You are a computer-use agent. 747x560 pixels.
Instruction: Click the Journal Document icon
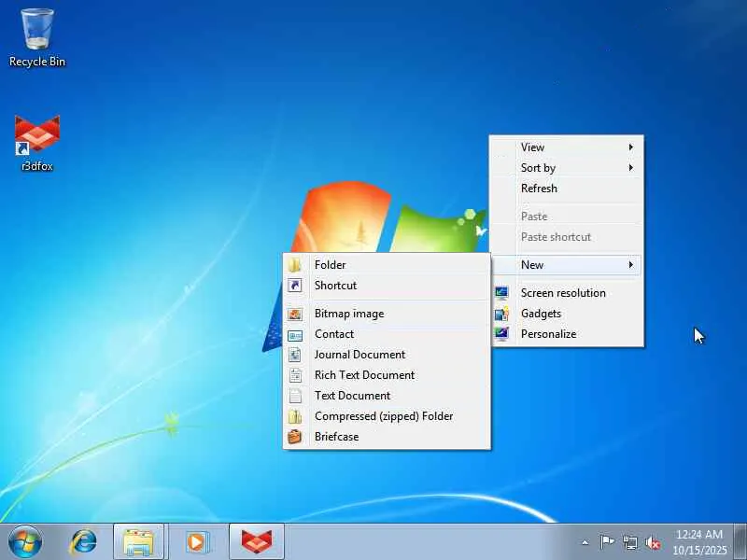click(295, 355)
